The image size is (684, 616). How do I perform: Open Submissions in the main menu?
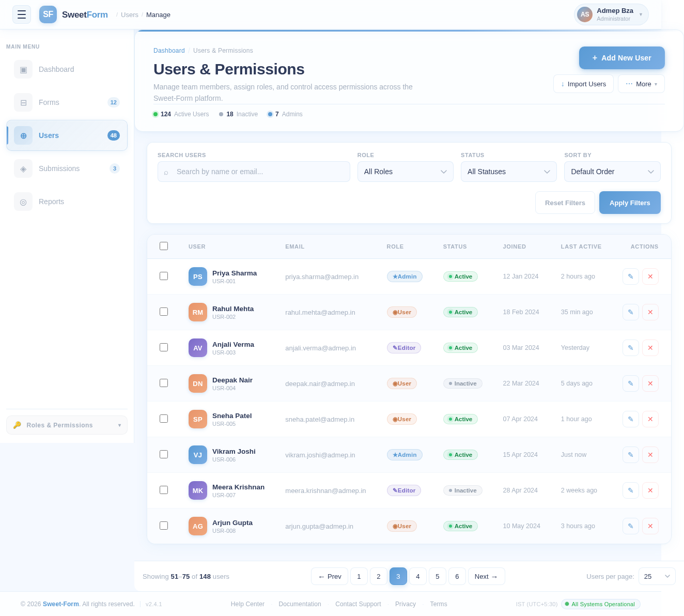coord(67,168)
